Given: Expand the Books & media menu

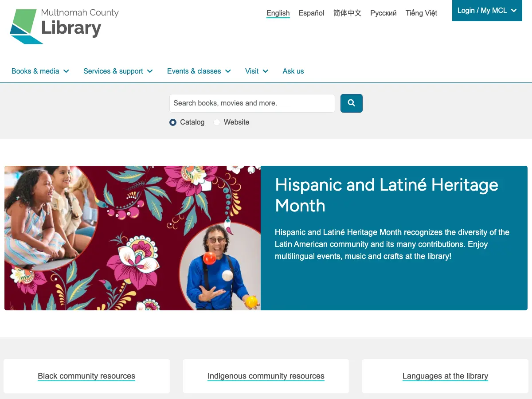Looking at the screenshot, I should 40,71.
